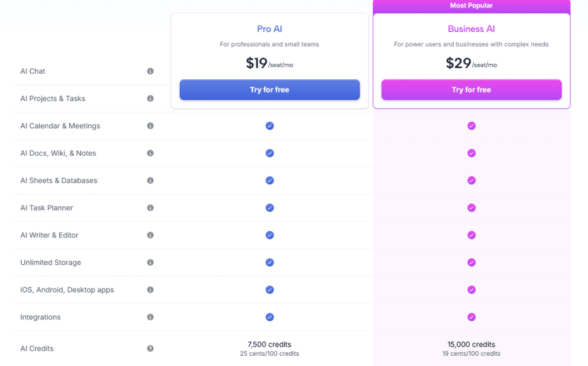Select the 15,000 credits text for Business AI
The width and height of the screenshot is (588, 366).
pyautogui.click(x=471, y=344)
